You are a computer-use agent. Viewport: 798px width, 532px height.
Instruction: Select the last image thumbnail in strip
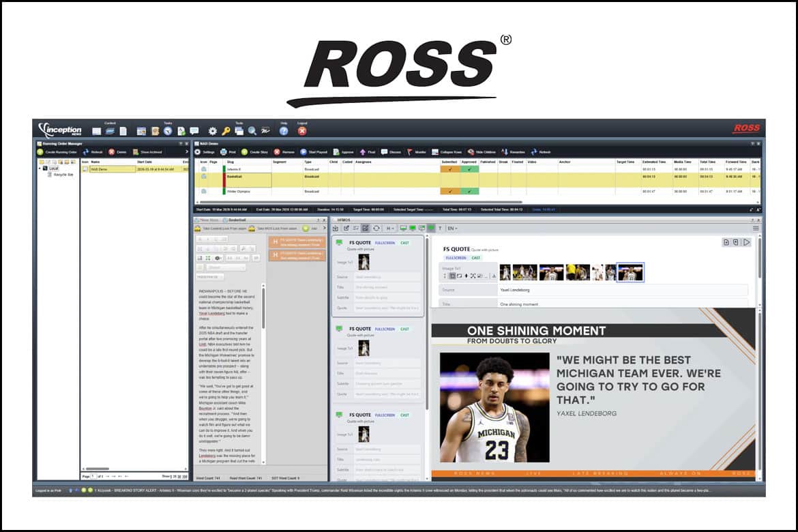pyautogui.click(x=630, y=273)
